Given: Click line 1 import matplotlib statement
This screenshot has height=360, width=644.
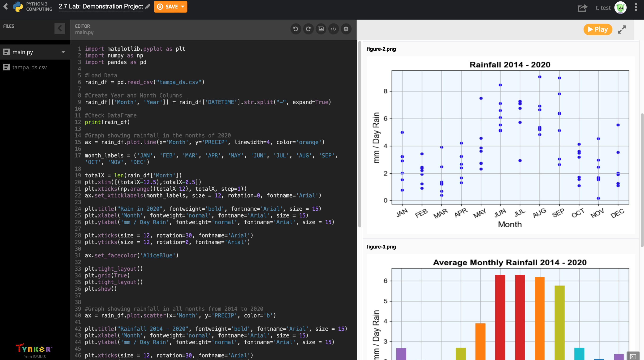Looking at the screenshot, I should (135, 49).
